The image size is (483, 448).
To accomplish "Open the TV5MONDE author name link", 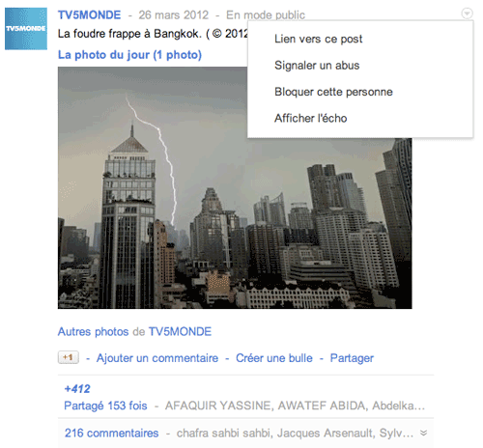I will [x=90, y=14].
